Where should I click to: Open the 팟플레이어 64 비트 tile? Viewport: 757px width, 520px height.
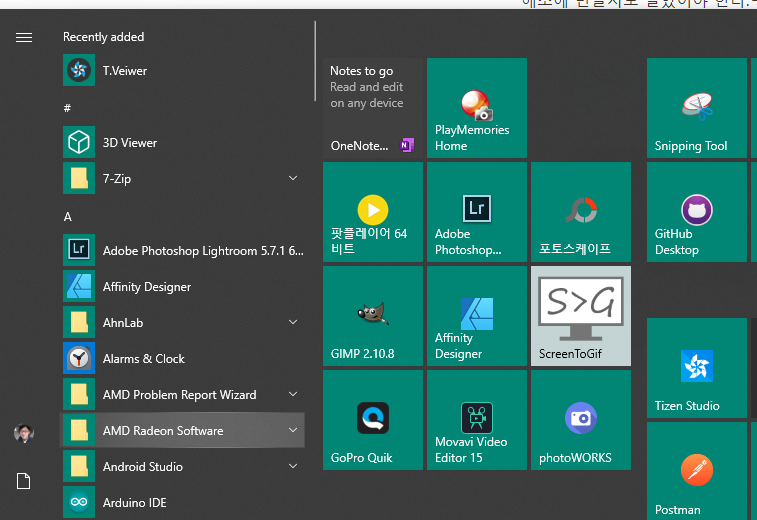(373, 212)
